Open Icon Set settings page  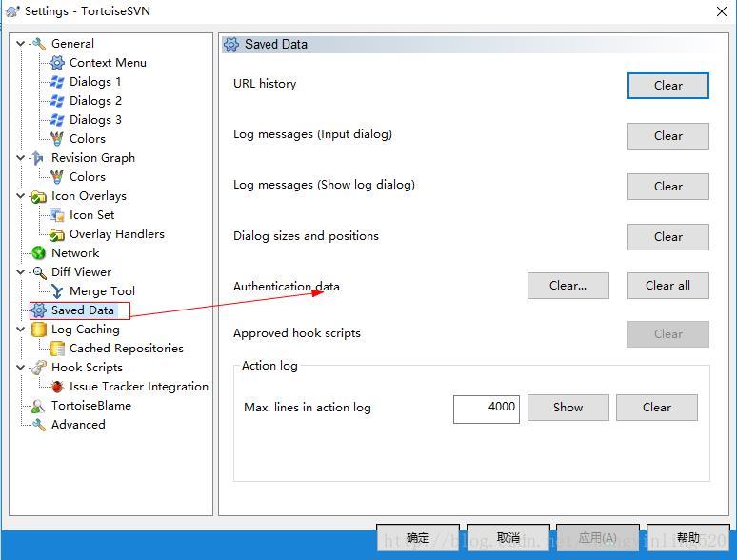point(91,215)
